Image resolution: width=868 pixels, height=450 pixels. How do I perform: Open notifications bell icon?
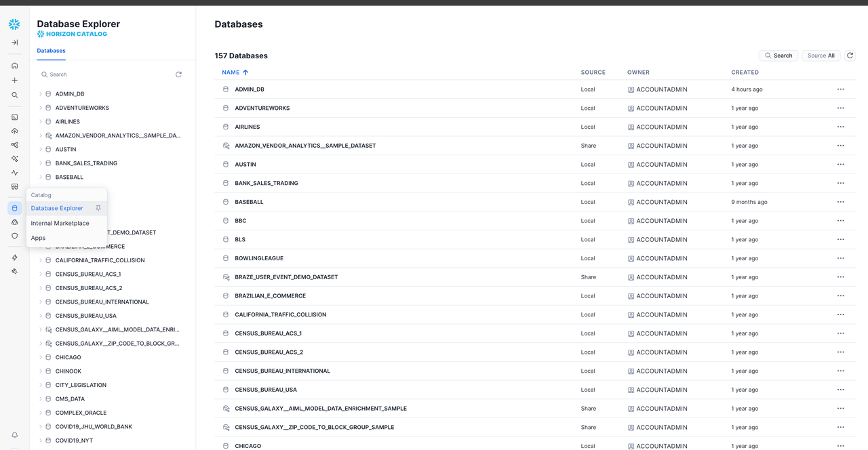[14, 435]
